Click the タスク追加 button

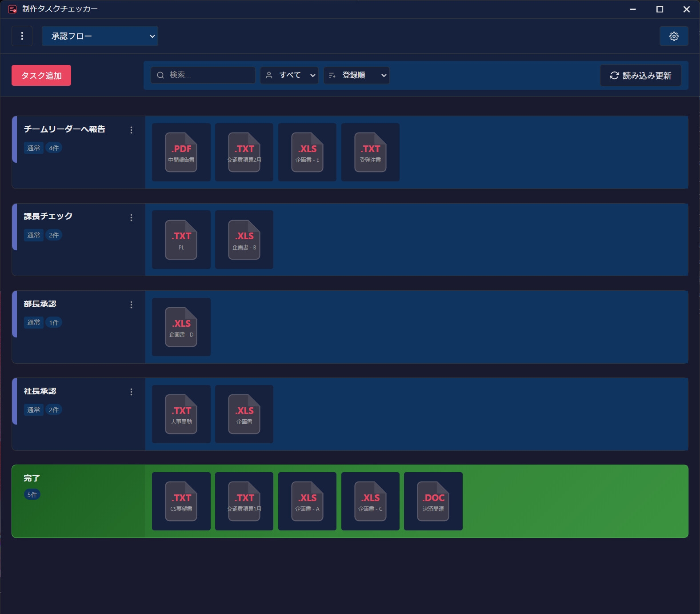tap(41, 75)
